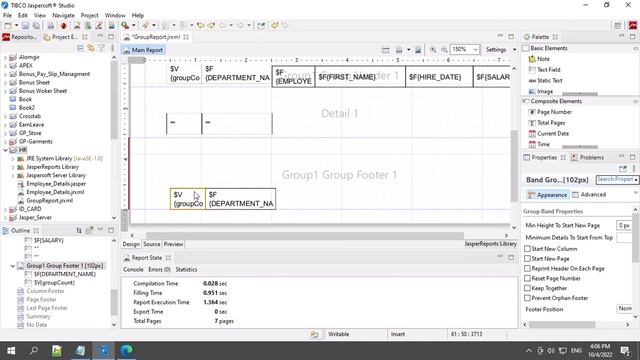Open Microsoft Edge from taskbar
Viewport: 640px width, 360px height.
pyautogui.click(x=127, y=351)
